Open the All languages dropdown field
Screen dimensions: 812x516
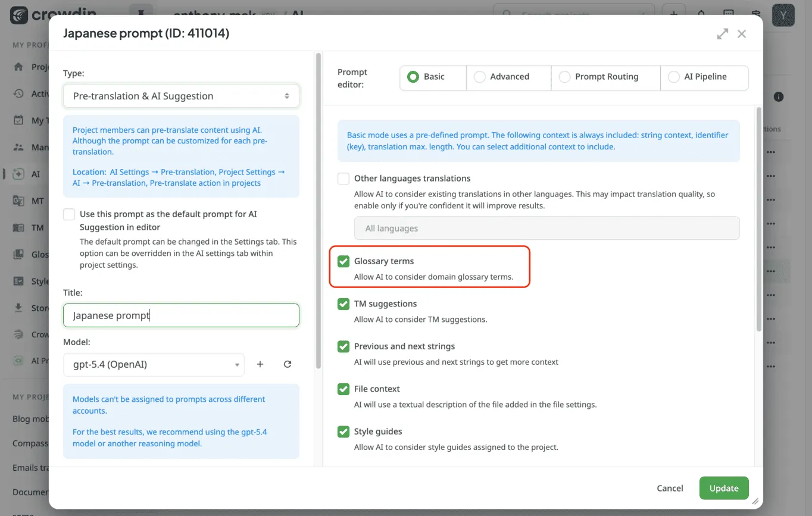[546, 229]
